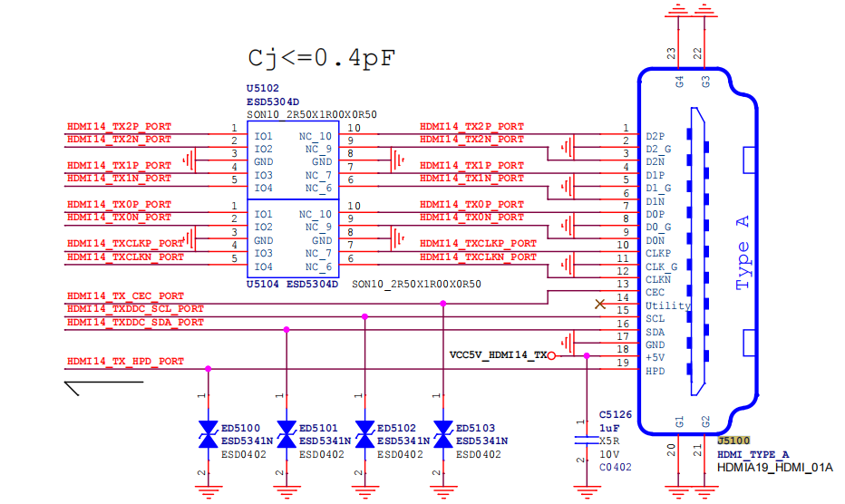This screenshot has width=845, height=504.
Task: Click the U5104 ESD5304D designator text
Action: click(x=292, y=284)
